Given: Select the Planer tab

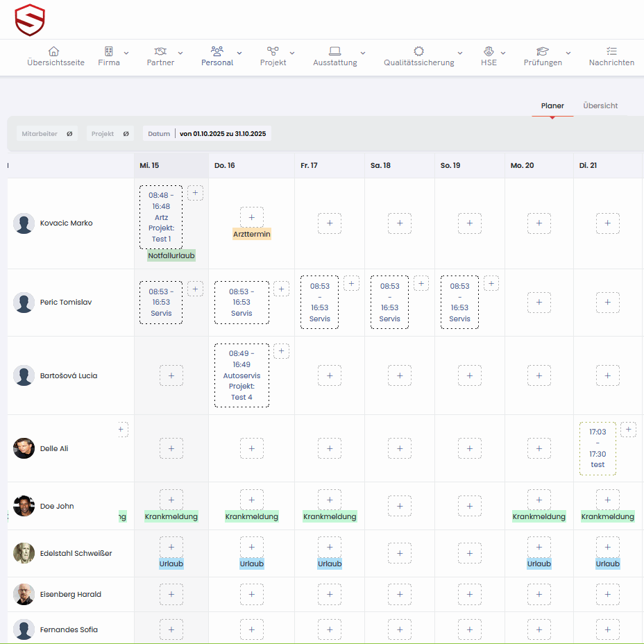Looking at the screenshot, I should [x=552, y=106].
